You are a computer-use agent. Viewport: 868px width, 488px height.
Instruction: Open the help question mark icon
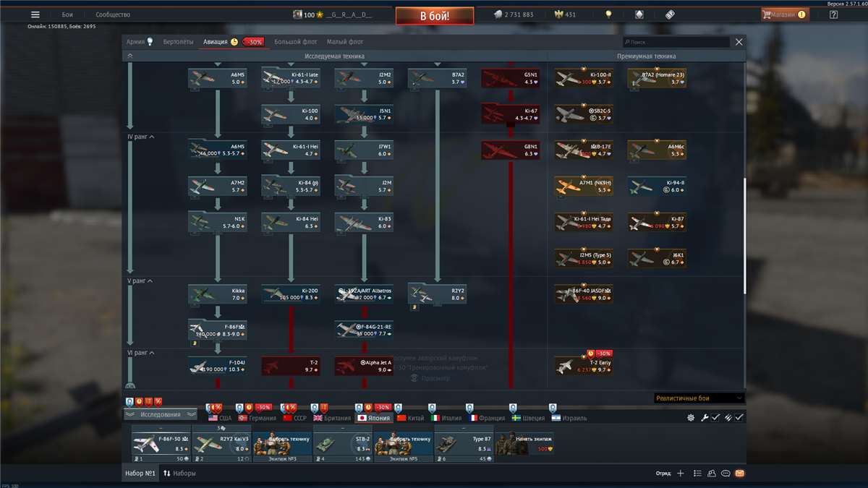[x=833, y=14]
